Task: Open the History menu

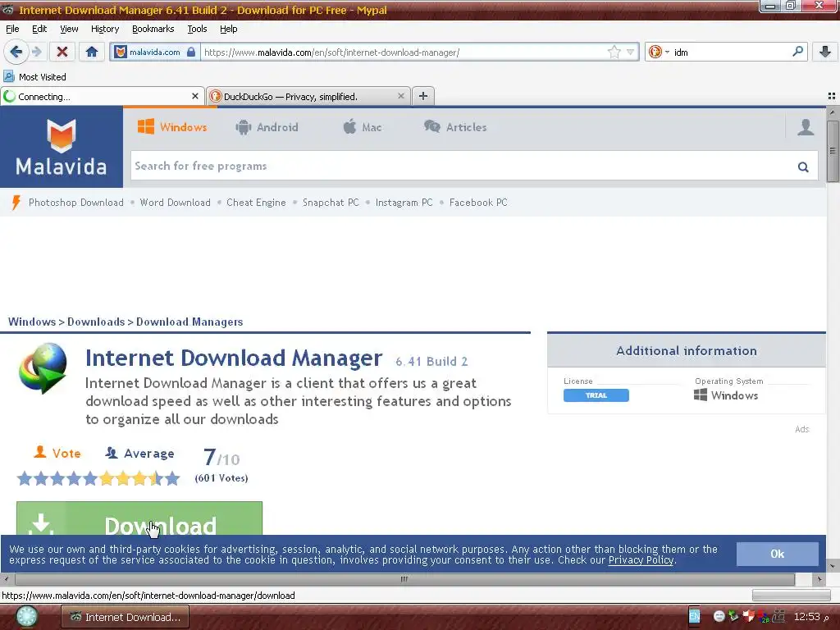Action: click(x=104, y=29)
